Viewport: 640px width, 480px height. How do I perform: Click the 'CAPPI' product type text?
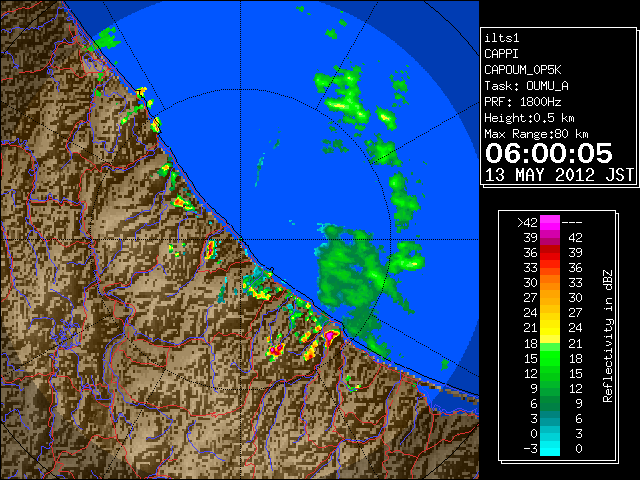tap(501, 54)
